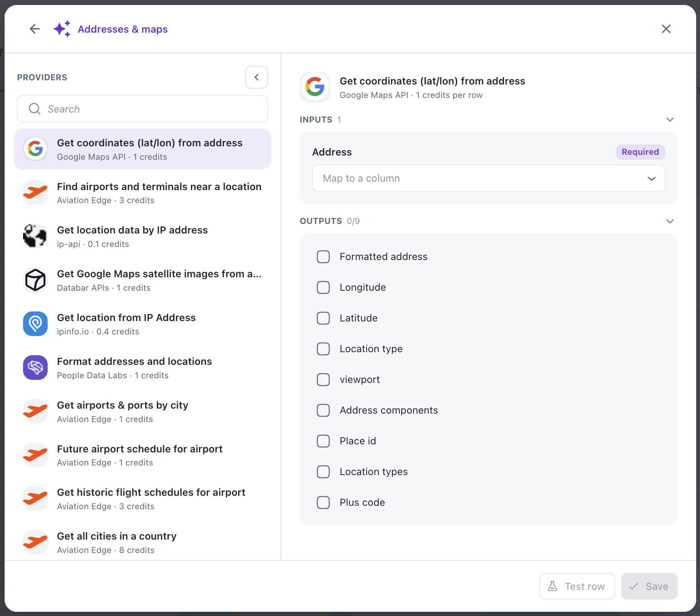Image resolution: width=700 pixels, height=616 pixels.
Task: Select Get location data by IP address
Action: tap(143, 237)
